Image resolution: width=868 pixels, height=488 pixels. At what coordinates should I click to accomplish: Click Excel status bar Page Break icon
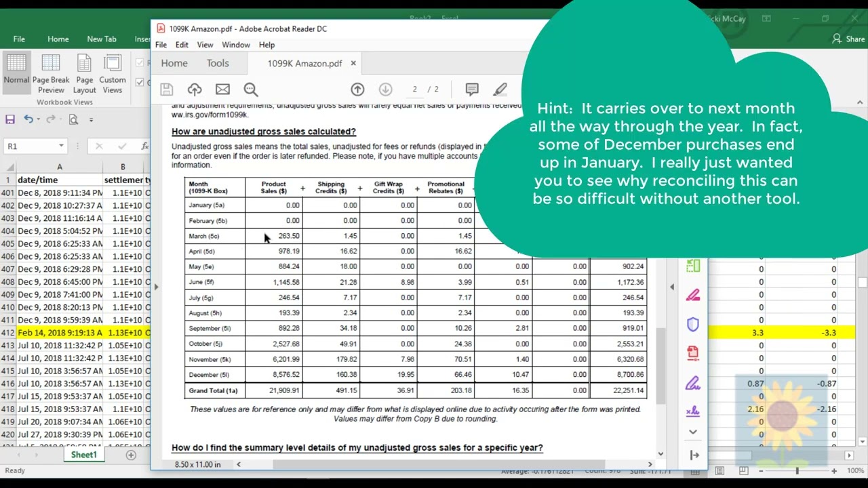tap(743, 471)
